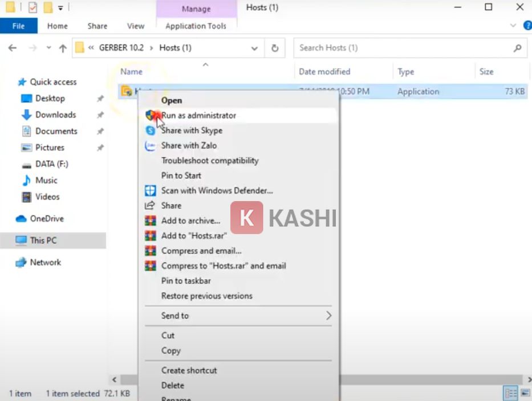This screenshot has height=401, width=532.
Task: Open the File menu
Action: [19, 26]
